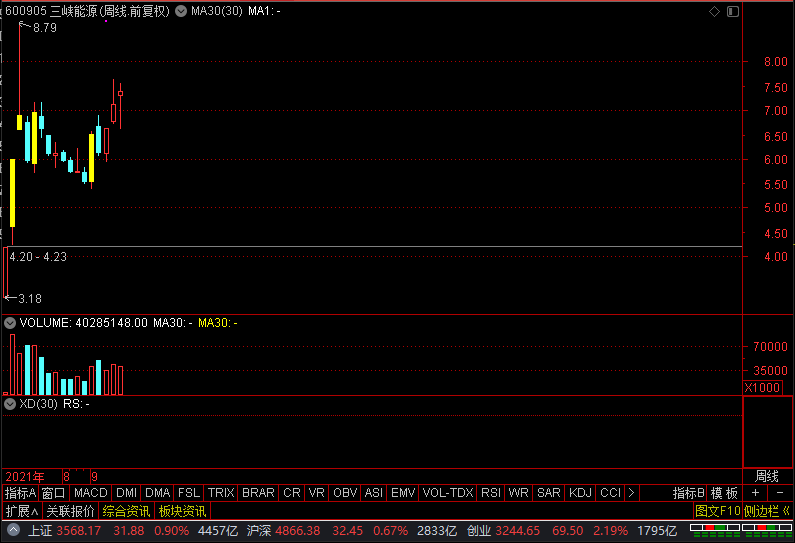
Task: Click the 2021年 timeline label
Action: (25, 477)
